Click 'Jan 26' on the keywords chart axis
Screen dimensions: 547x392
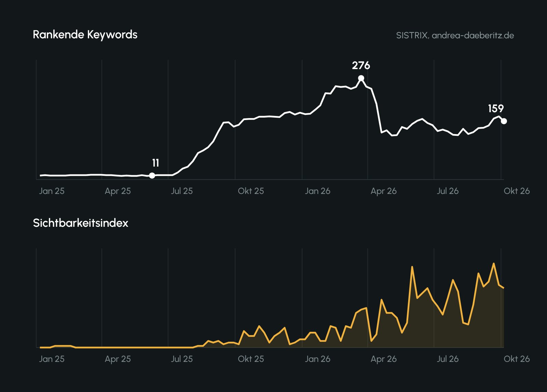(x=318, y=191)
